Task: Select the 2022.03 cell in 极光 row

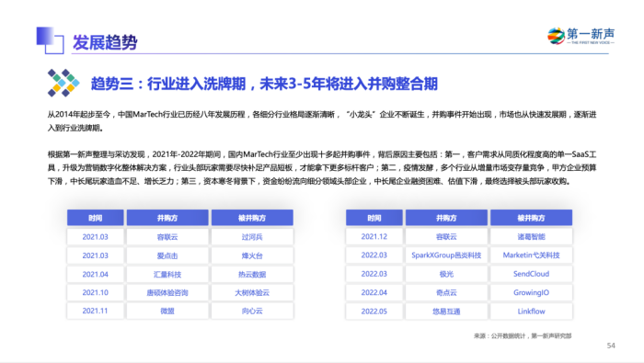Action: click(x=374, y=274)
